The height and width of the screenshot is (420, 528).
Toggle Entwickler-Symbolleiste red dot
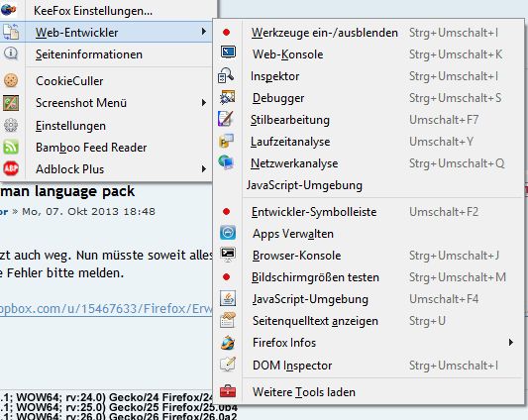(x=226, y=212)
